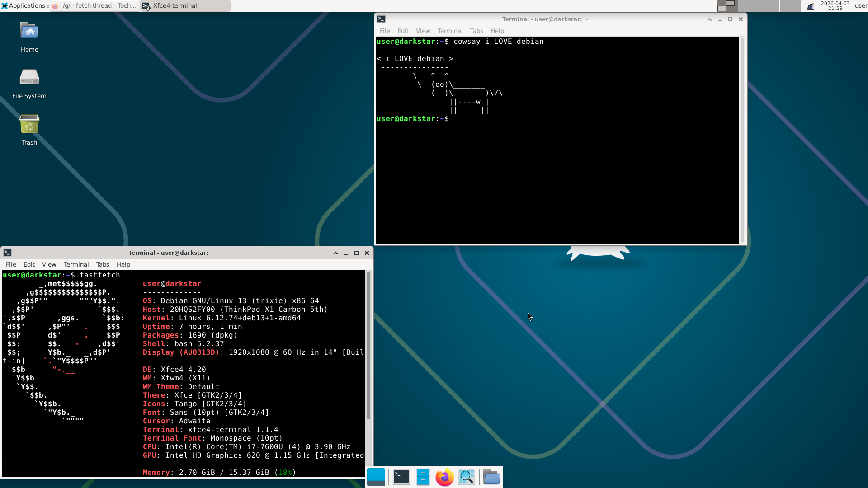Screen dimensions: 868x488
Task: Click Show Desktop icon in dock
Action: 376,477
